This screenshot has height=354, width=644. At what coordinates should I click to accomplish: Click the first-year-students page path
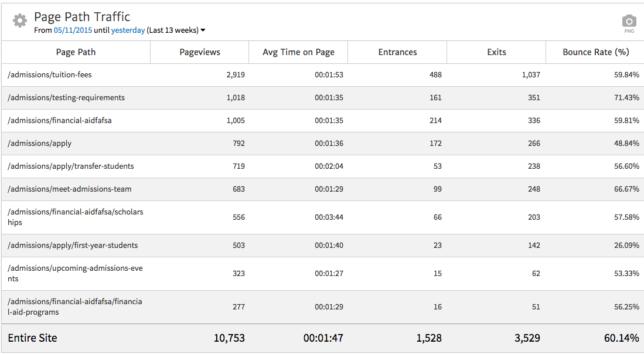[71, 246]
